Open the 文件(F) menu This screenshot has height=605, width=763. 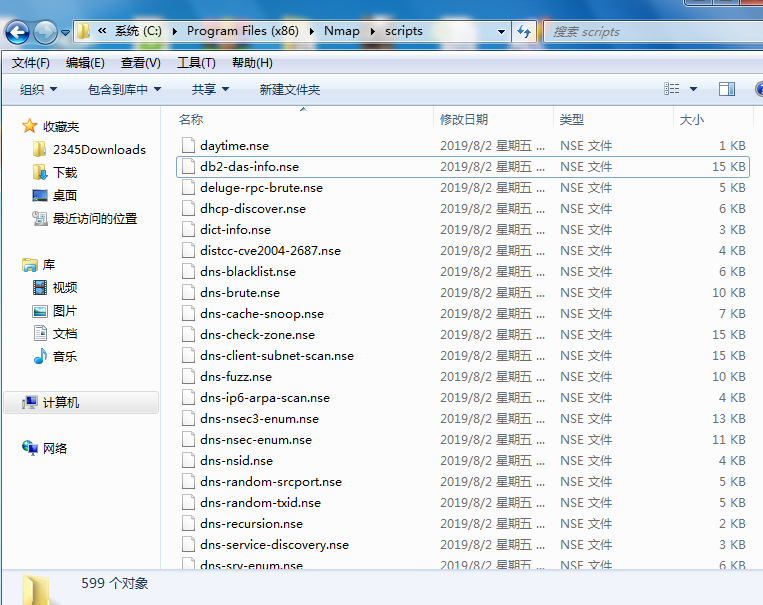click(x=31, y=63)
